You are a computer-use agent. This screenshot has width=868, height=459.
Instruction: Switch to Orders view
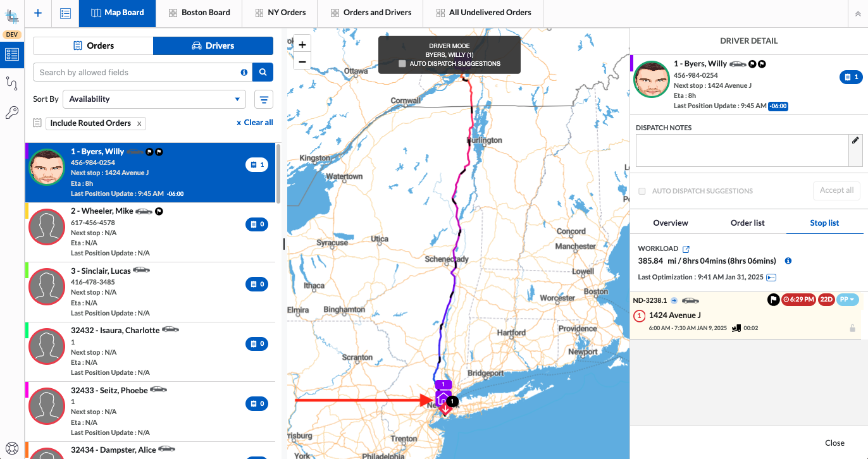tap(93, 46)
